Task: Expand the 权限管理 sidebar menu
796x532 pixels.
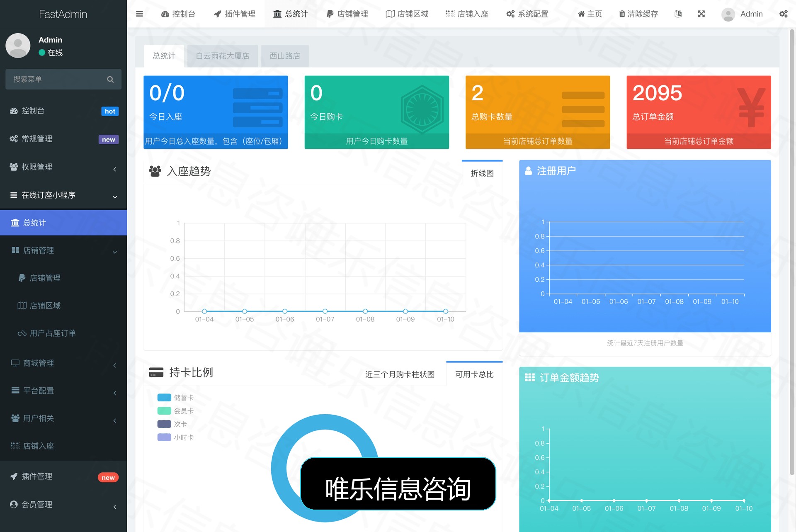Action: tap(63, 167)
